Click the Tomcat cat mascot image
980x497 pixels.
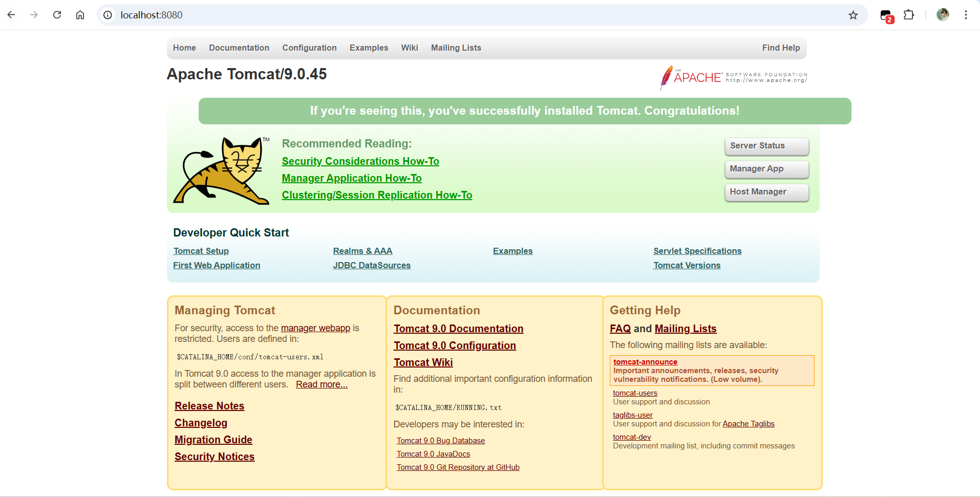coord(221,170)
